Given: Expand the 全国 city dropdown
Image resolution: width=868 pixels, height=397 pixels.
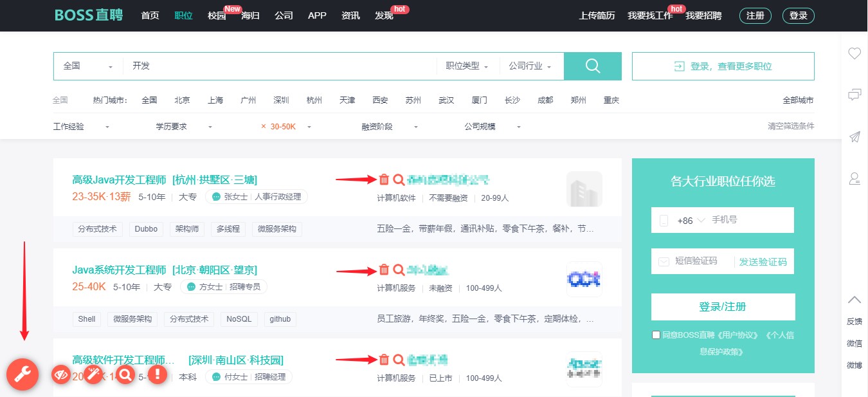Looking at the screenshot, I should point(87,66).
